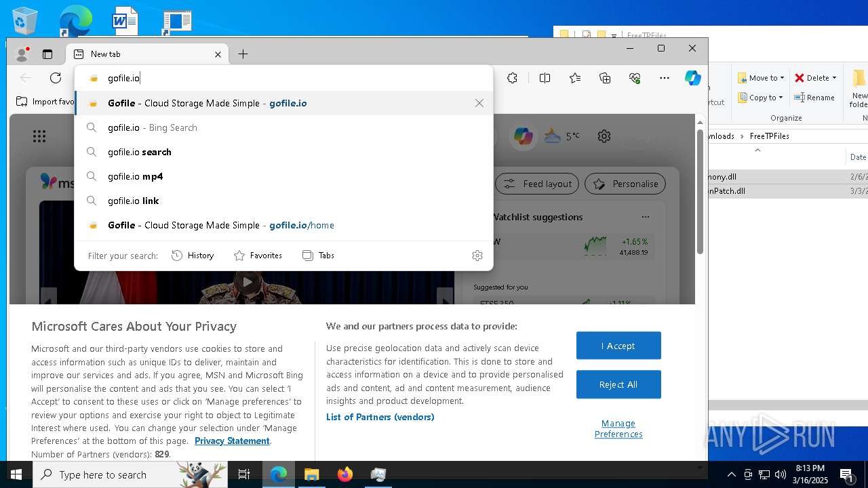Image resolution: width=868 pixels, height=488 pixels.
Task: Click Import favorites bookmark bar item
Action: 45,102
